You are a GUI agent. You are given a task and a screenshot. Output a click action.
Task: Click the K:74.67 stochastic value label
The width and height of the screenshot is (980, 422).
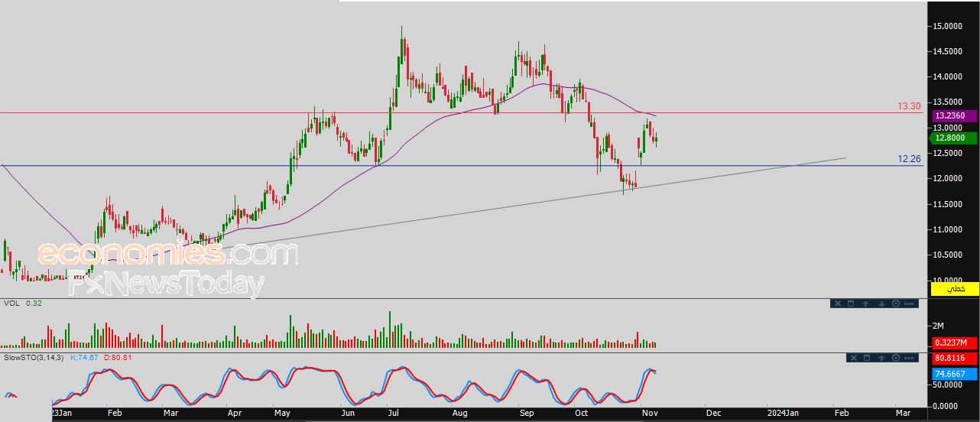coord(85,357)
